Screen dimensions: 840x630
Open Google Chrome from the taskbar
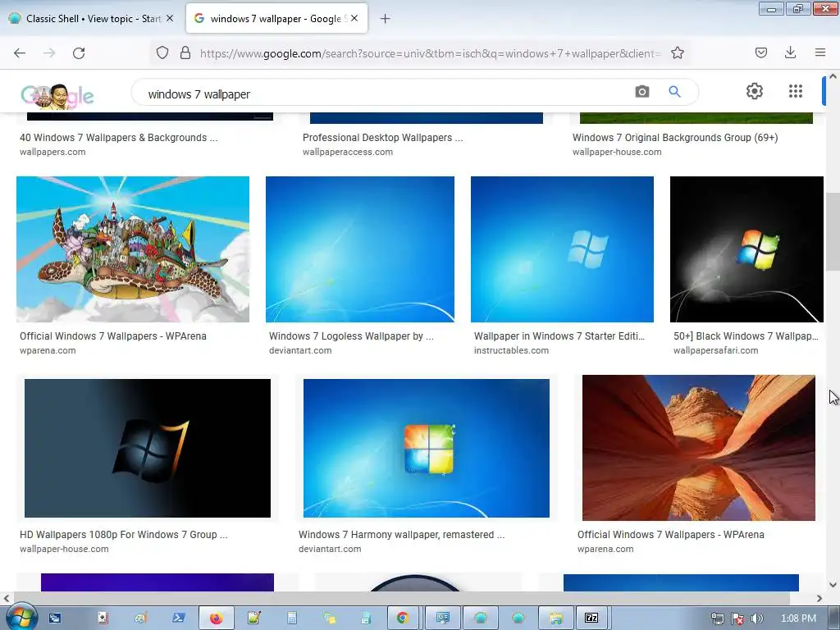point(403,619)
